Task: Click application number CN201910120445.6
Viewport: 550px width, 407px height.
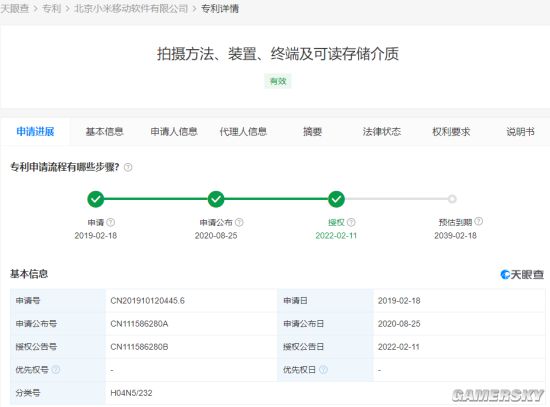Action: [x=147, y=301]
